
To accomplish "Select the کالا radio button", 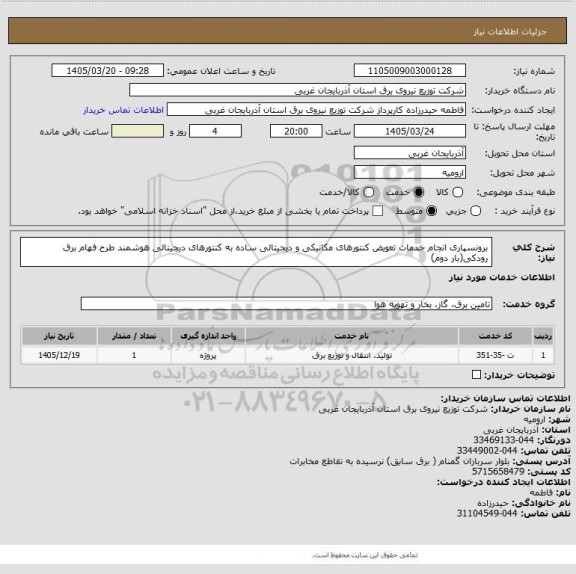I will [457, 192].
